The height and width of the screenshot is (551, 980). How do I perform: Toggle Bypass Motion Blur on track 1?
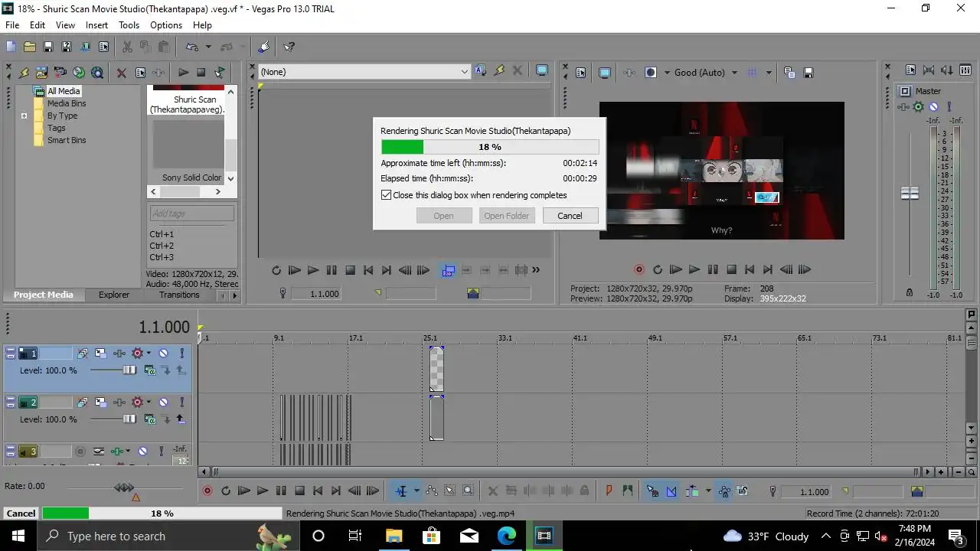[x=82, y=354]
